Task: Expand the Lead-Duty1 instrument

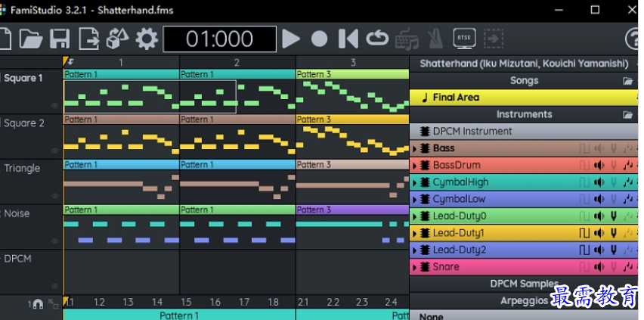Action: click(414, 234)
